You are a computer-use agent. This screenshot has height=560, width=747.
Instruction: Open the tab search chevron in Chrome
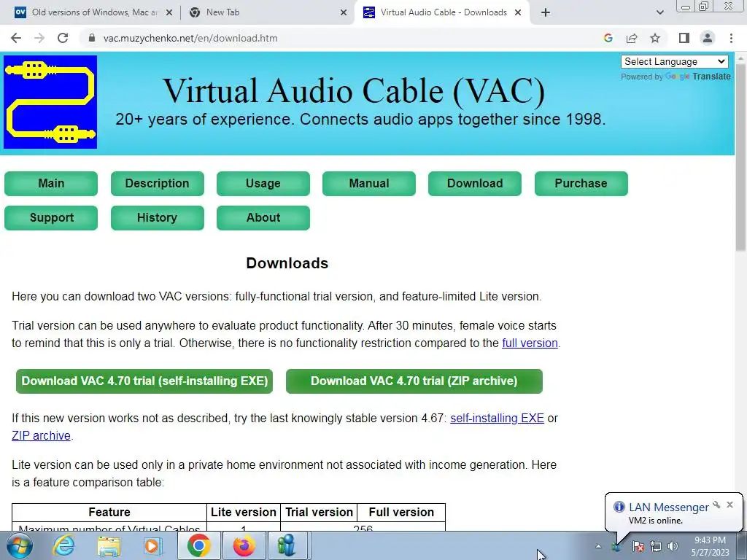(659, 12)
